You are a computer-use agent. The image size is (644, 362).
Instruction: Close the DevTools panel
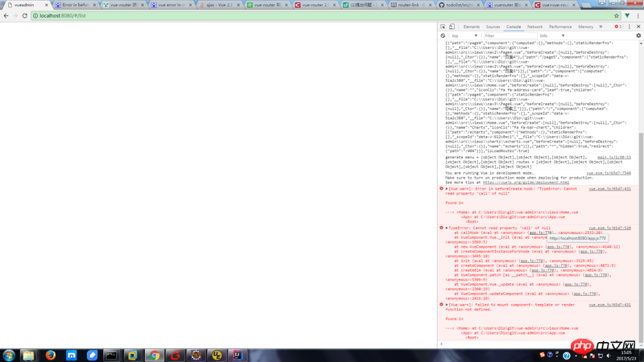pyautogui.click(x=638, y=27)
